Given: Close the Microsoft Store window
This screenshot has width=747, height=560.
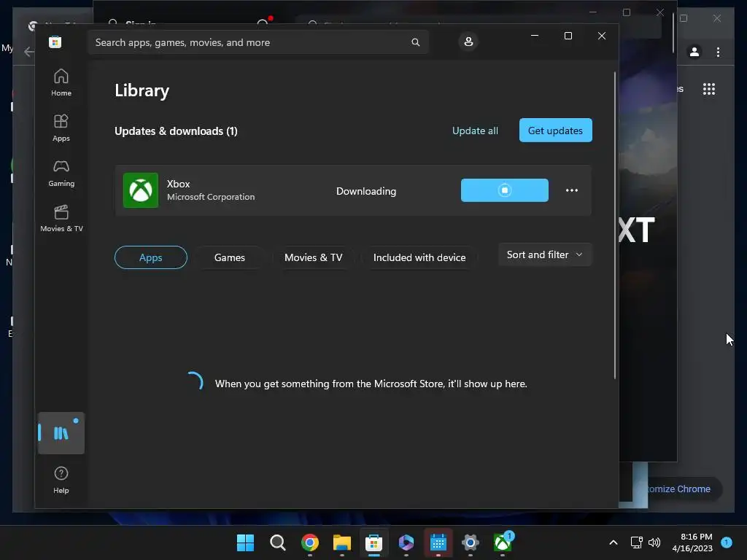Looking at the screenshot, I should pos(602,36).
